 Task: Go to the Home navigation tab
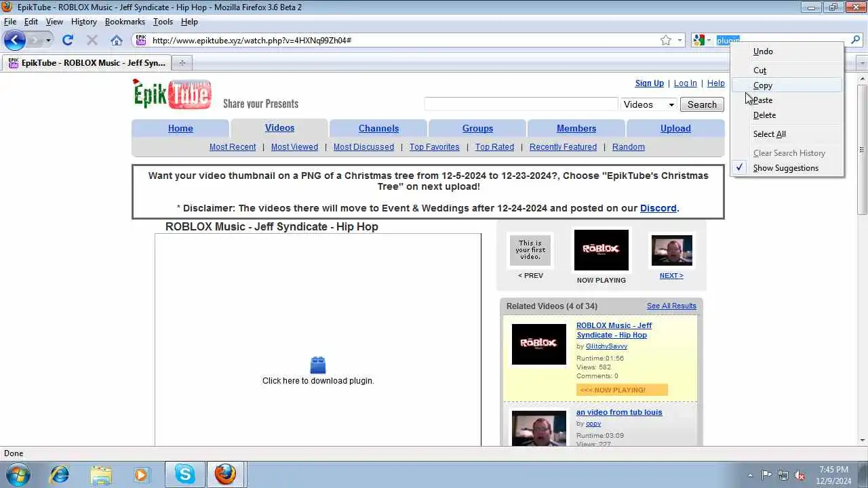coord(180,128)
